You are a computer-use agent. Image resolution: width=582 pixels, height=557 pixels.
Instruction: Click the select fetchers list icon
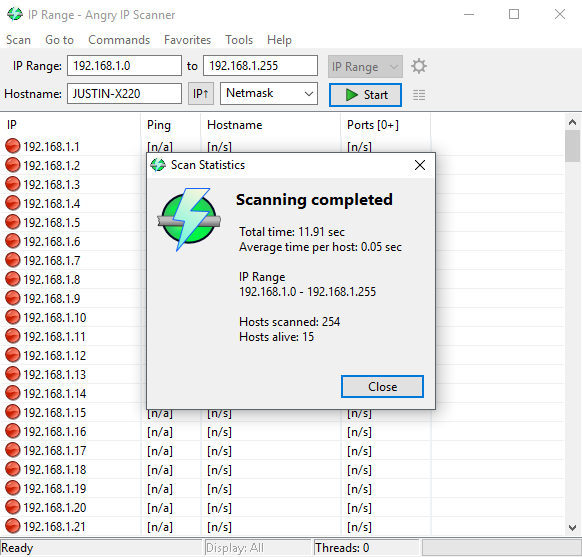419,95
